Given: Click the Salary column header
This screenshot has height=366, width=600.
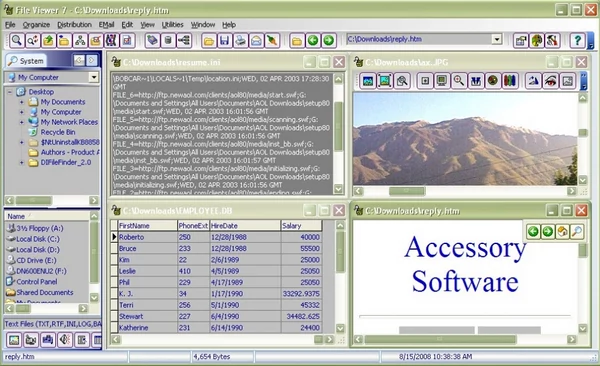Looking at the screenshot, I should coord(301,225).
